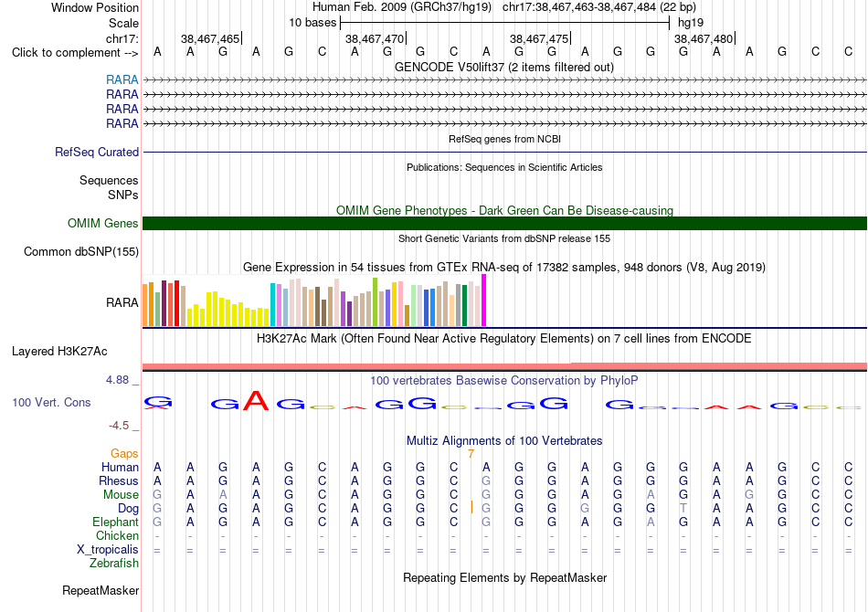
Task: Click the magenta bar in the GTEx expression chart
Action: coord(484,301)
